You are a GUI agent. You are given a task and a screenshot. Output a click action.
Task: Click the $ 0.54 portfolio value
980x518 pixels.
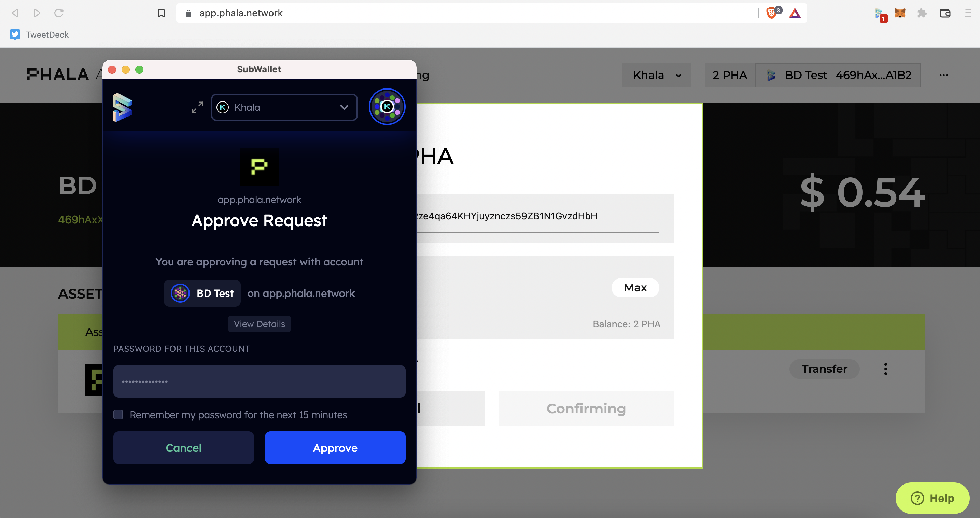[x=862, y=192]
